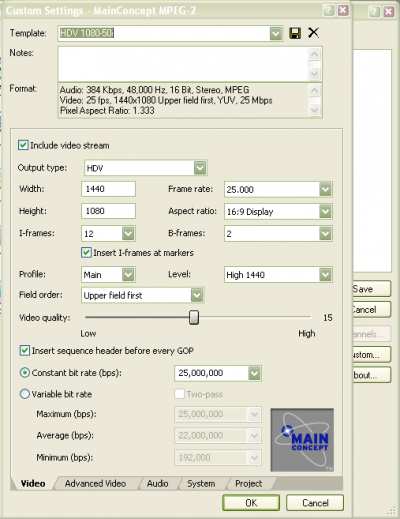
Task: Click the disabled Two-pass checkbox
Action: pos(179,394)
